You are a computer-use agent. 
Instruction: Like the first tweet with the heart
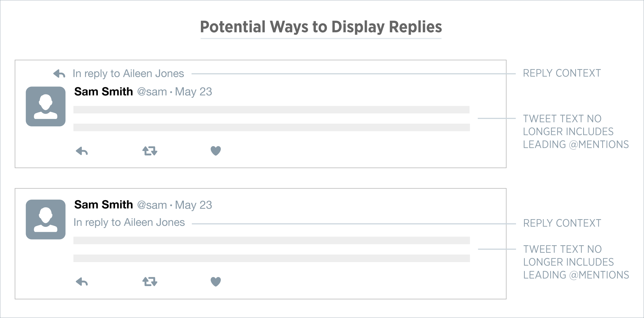(216, 151)
